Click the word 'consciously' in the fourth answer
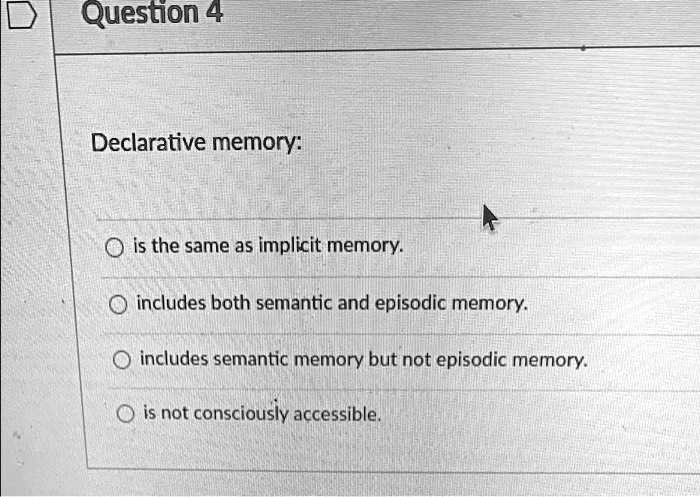This screenshot has height=497, width=700. [x=239, y=414]
